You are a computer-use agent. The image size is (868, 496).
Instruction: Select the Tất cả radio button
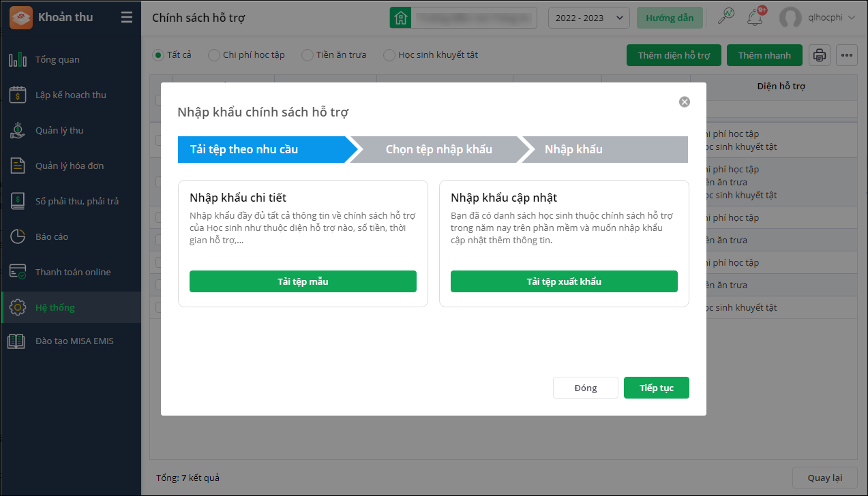tap(158, 55)
